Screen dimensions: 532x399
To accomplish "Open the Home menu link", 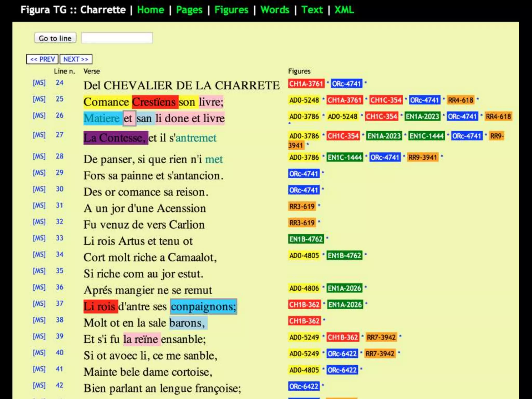I will point(150,10).
